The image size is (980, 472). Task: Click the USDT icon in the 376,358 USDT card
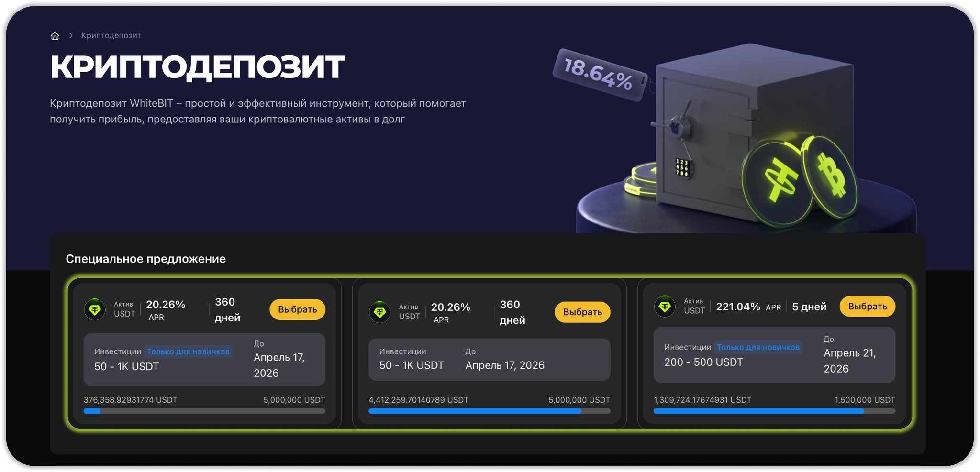point(95,309)
